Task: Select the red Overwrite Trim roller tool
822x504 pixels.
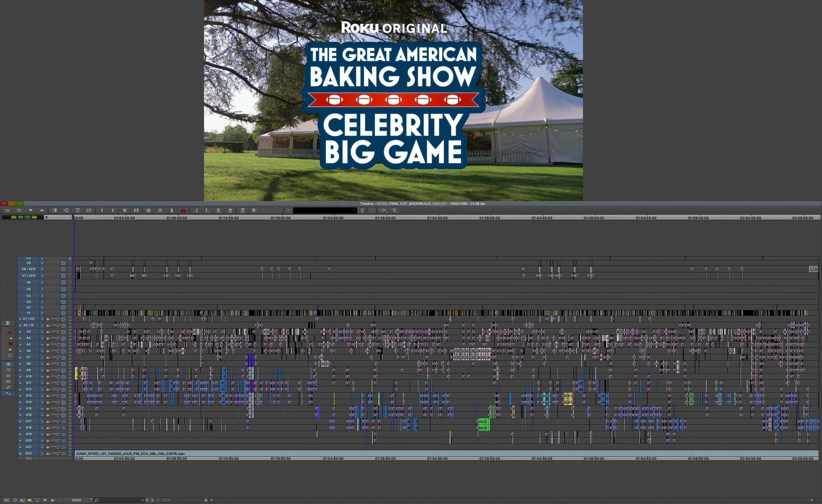Action: pos(10,344)
